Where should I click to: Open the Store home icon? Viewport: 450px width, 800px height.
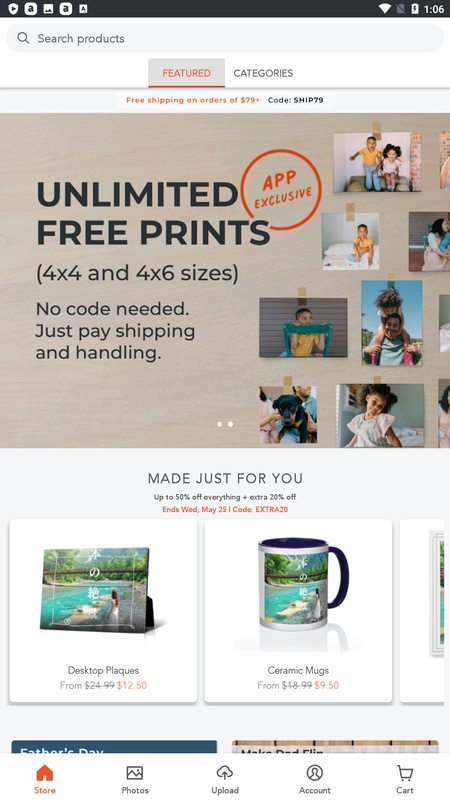(44, 773)
